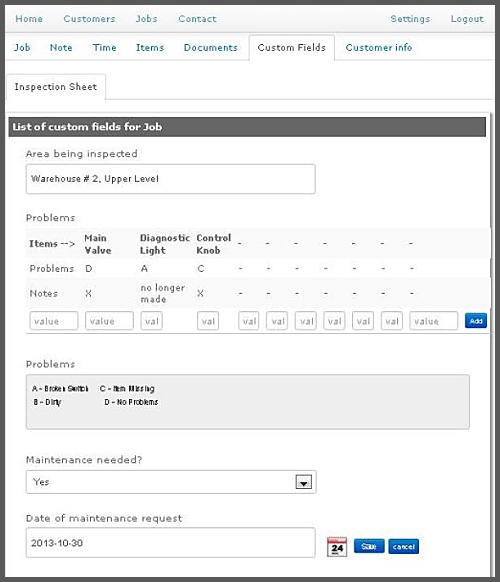Navigate to Customers in top menu
The width and height of the screenshot is (500, 582).
(x=89, y=19)
